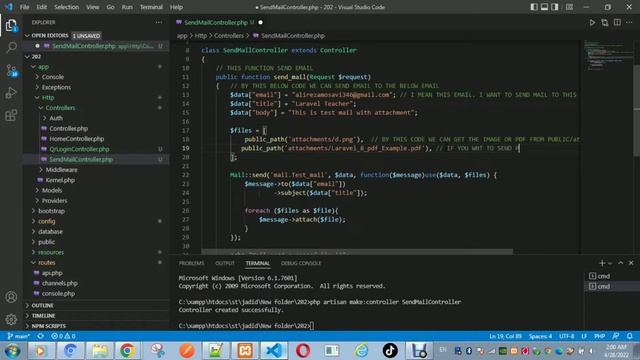Split the editor to the right
The image size is (640, 360).
point(617,22)
